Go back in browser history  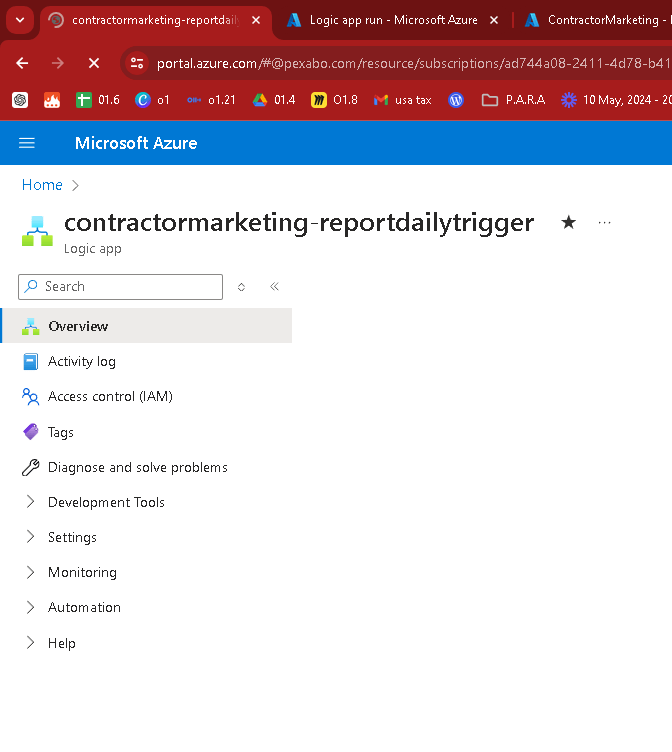pos(22,63)
